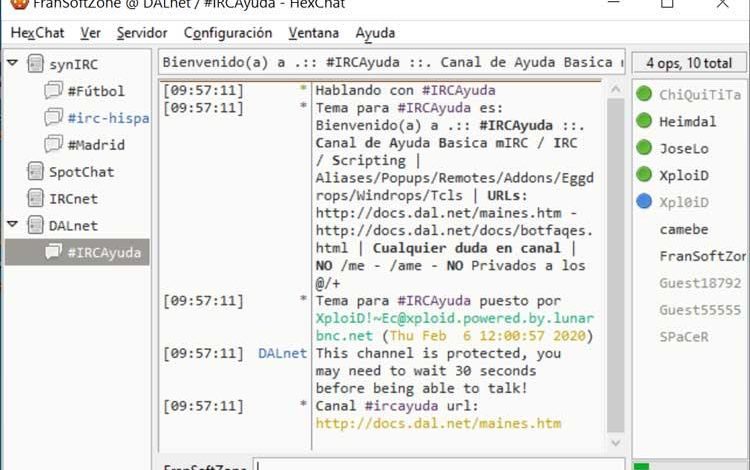Select user Guest18792 in the user list

click(x=700, y=283)
